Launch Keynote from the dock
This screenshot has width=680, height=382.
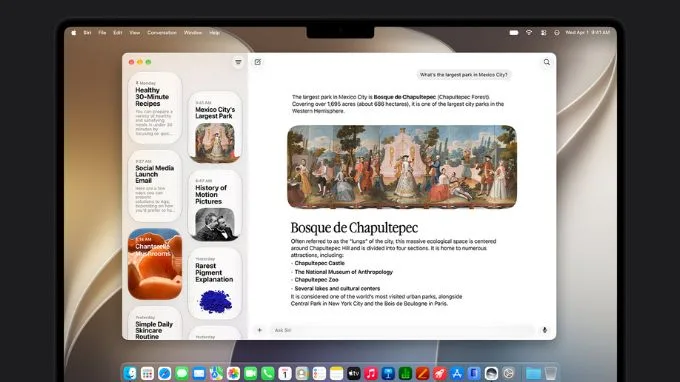tap(388, 373)
